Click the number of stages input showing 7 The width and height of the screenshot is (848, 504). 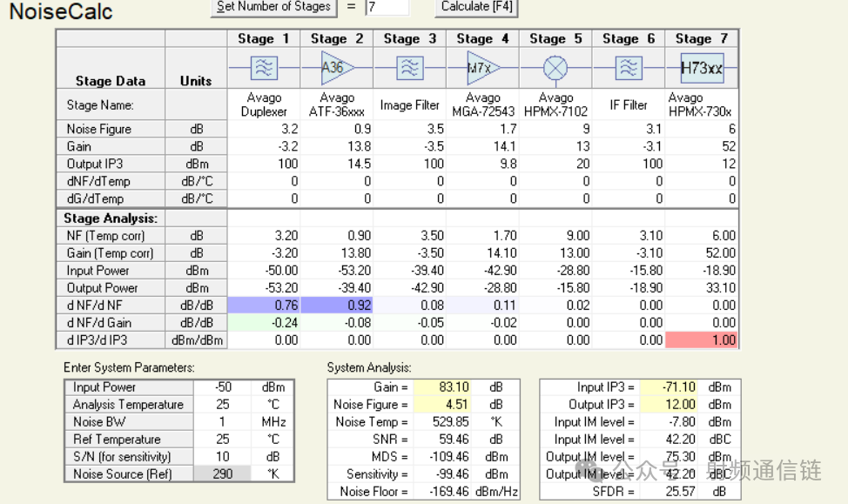click(x=387, y=8)
